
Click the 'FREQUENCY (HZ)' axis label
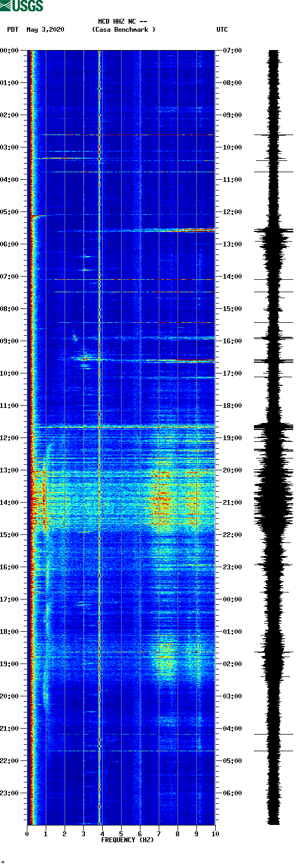[128, 840]
